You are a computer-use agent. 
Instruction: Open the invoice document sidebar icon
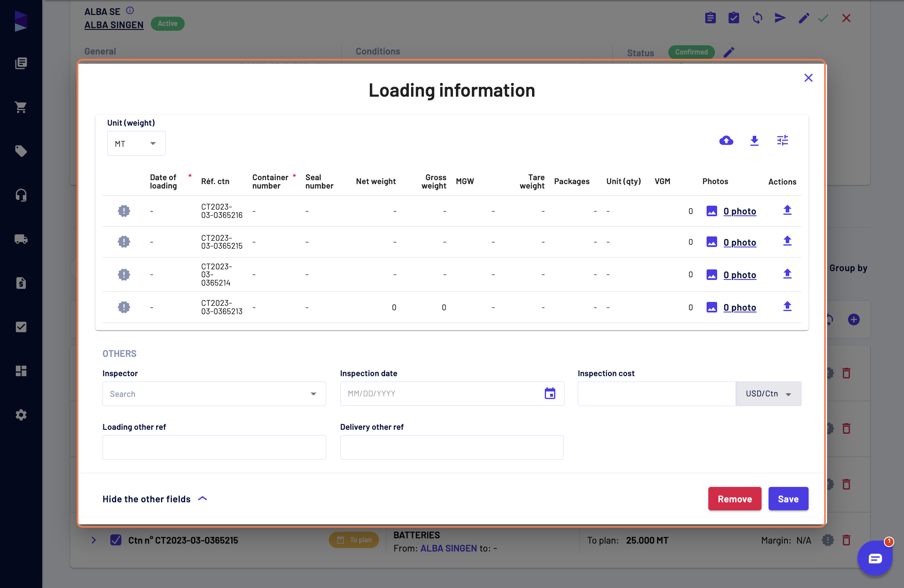(x=21, y=283)
